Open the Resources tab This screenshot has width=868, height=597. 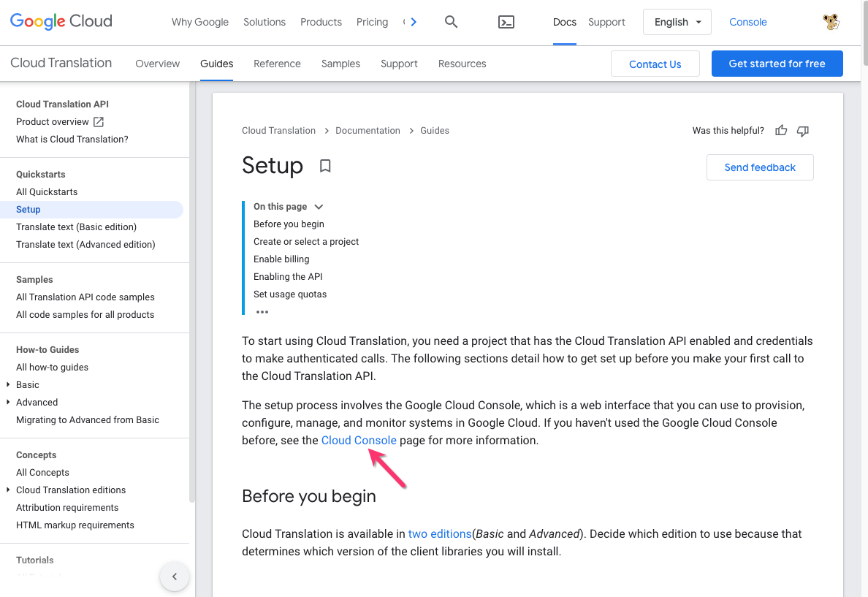462,64
